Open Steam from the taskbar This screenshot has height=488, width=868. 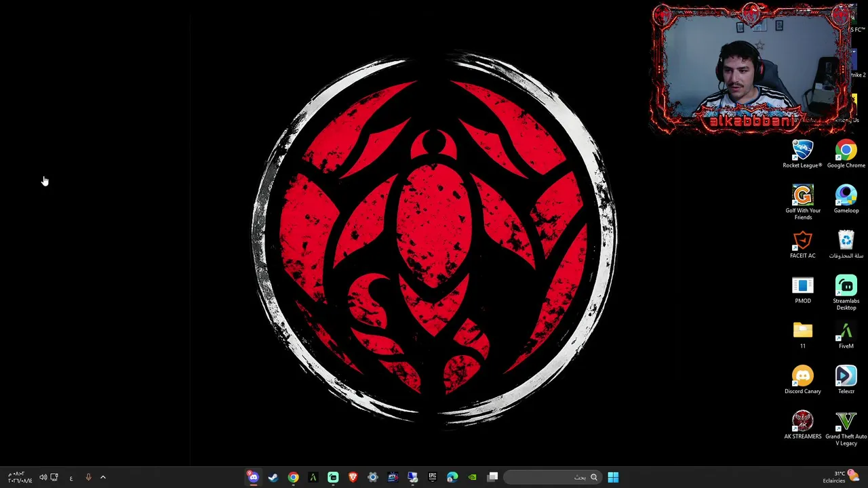pyautogui.click(x=273, y=477)
